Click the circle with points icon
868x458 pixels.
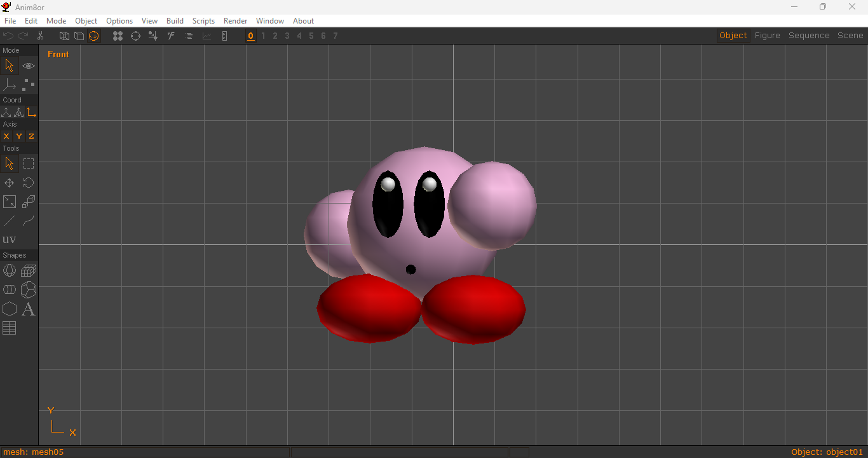[135, 36]
